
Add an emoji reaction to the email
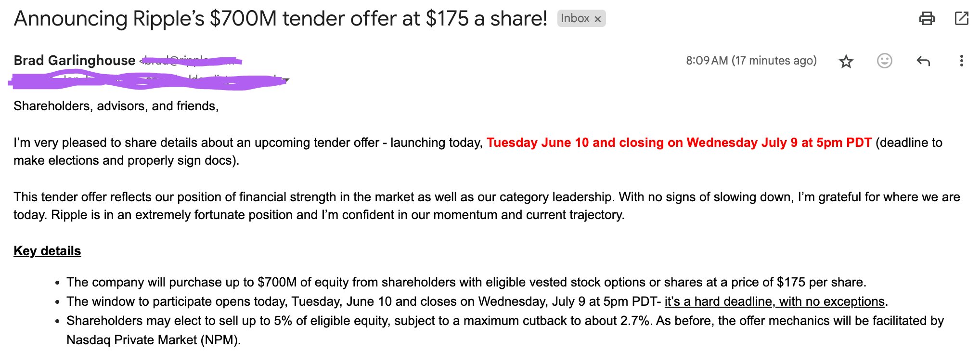884,61
